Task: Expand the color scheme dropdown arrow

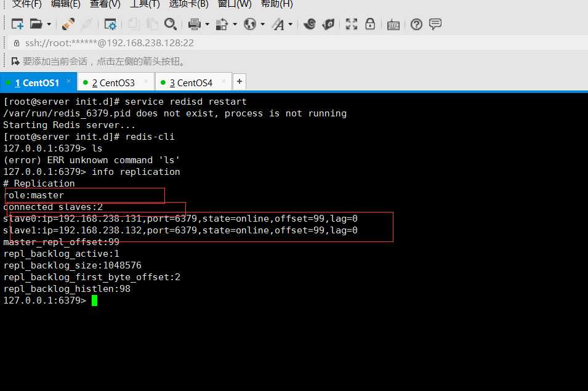Action: [235, 25]
